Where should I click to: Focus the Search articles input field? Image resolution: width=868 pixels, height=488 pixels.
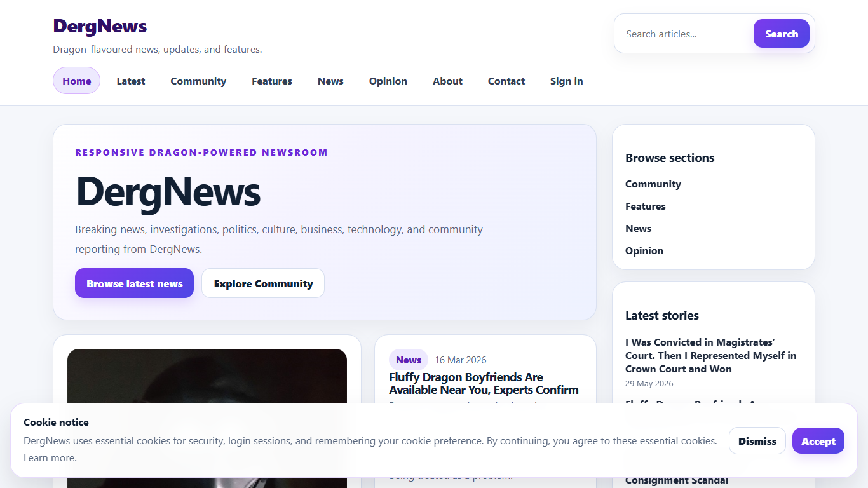[x=686, y=34]
